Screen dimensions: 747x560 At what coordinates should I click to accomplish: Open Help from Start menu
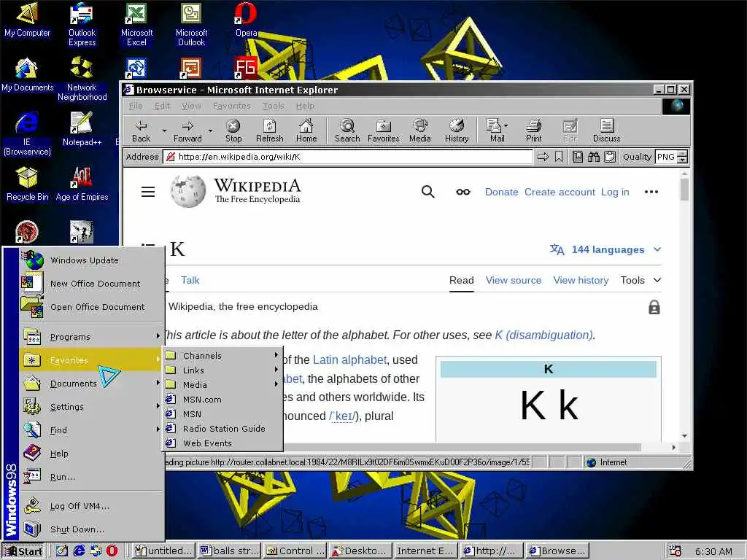pyautogui.click(x=93, y=454)
